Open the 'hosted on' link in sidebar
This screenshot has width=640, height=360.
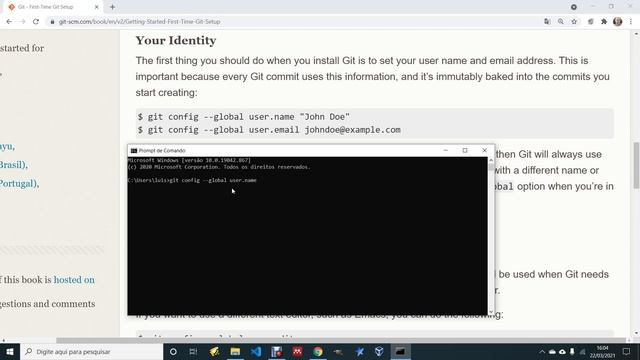point(74,280)
